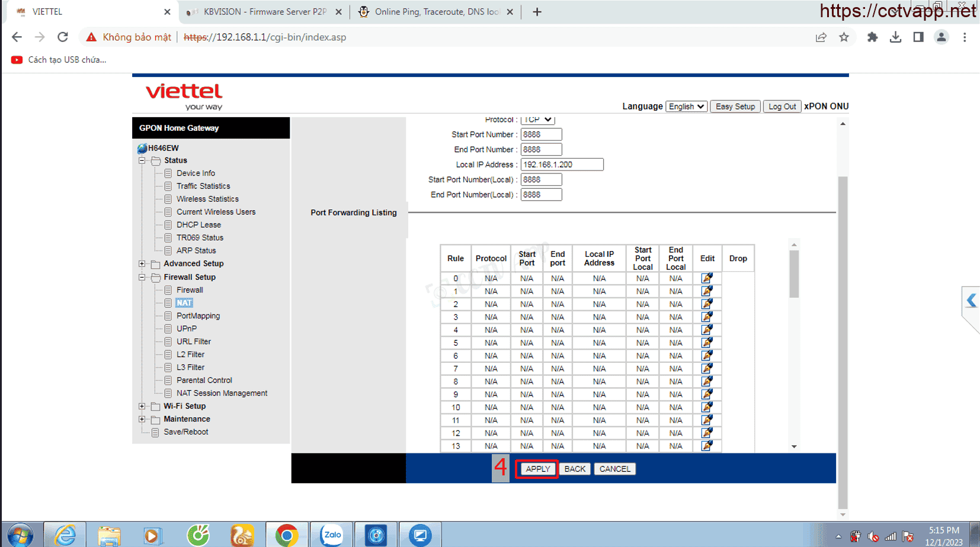Click the browser reload icon
The image size is (980, 547).
pos(63,37)
